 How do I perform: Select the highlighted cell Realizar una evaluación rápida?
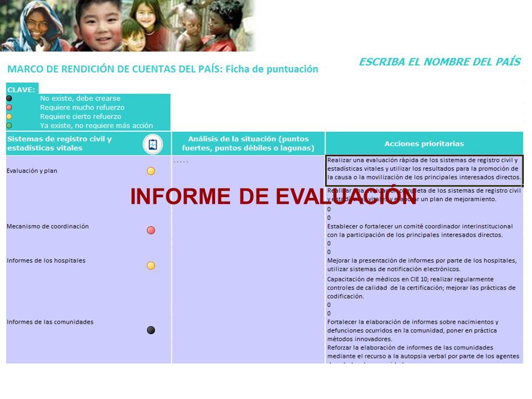[x=424, y=171]
